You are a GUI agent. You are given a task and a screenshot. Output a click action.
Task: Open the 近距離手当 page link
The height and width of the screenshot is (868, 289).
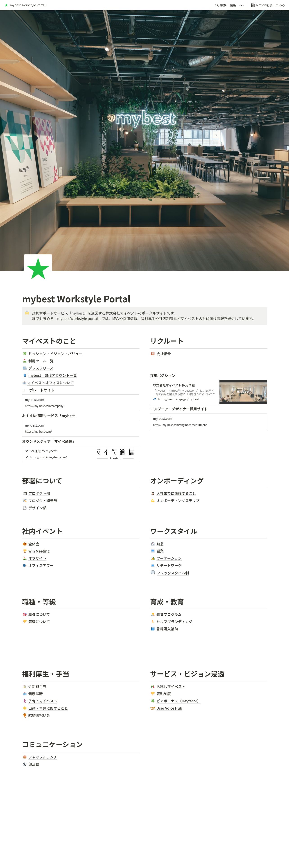click(x=37, y=686)
